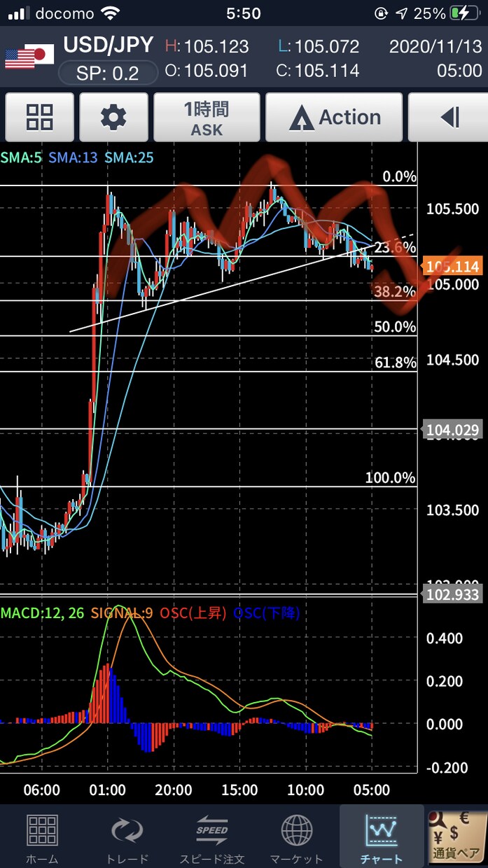
Task: Tap the 15:00 time axis label
Action: (x=239, y=790)
